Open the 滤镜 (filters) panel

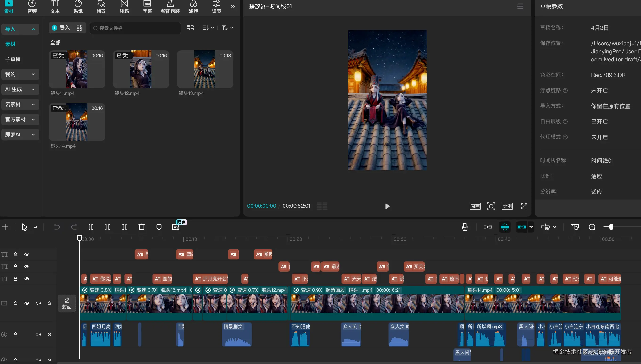194,7
